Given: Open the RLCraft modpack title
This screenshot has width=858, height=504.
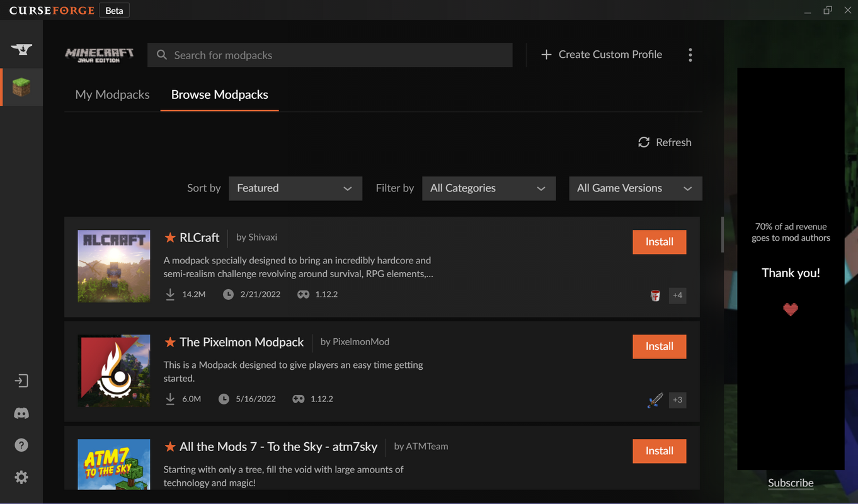Looking at the screenshot, I should (x=200, y=238).
